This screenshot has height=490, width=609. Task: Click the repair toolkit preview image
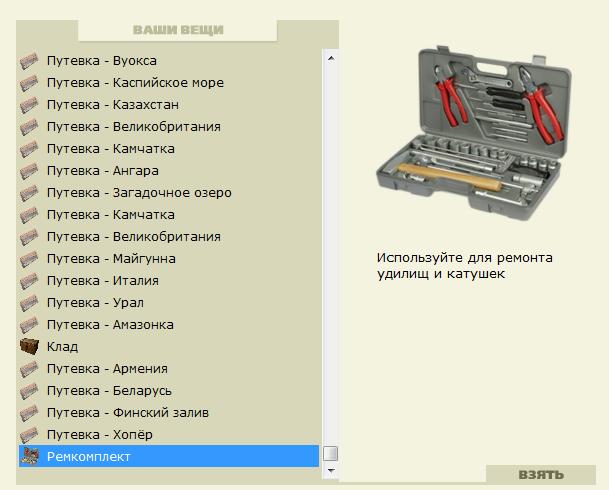point(474,133)
